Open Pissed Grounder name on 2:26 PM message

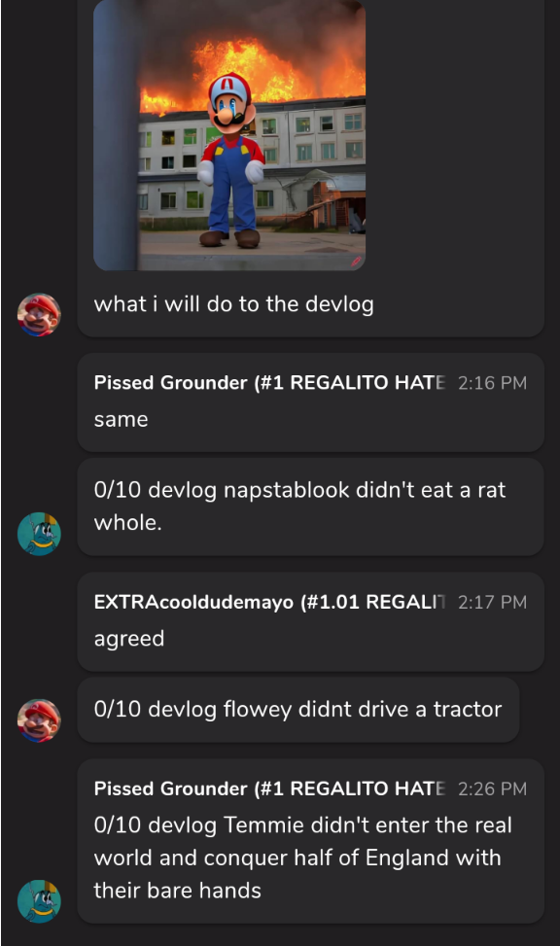[x=269, y=788]
